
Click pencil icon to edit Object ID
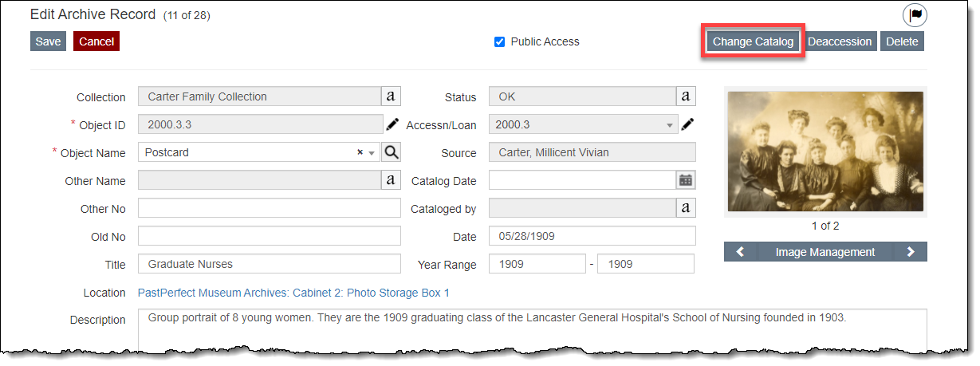392,124
